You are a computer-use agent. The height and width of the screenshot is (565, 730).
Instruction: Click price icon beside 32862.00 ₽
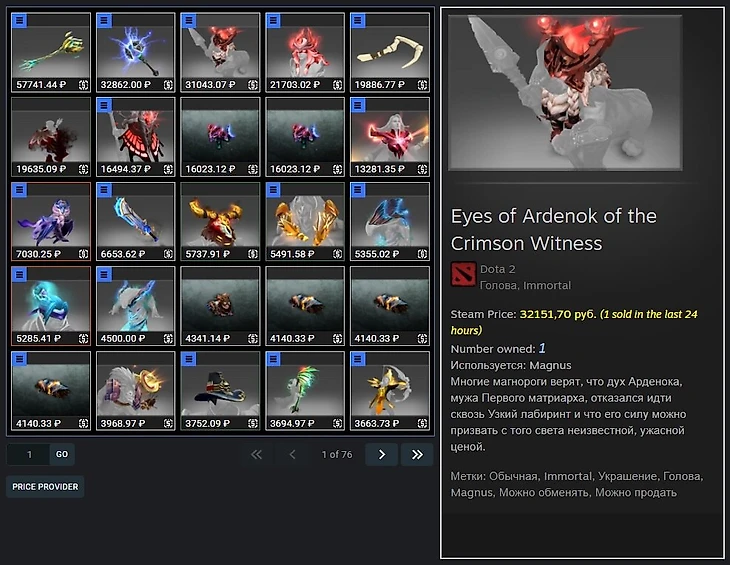click(168, 85)
